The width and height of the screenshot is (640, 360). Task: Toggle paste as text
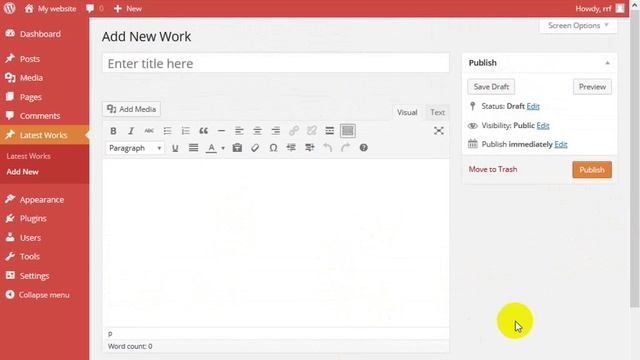(237, 148)
